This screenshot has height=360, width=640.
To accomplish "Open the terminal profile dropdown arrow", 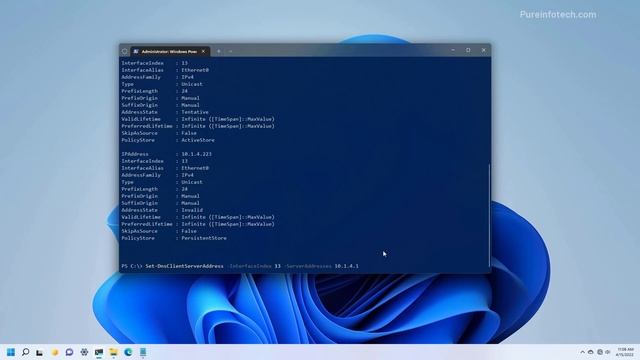I will [x=230, y=51].
